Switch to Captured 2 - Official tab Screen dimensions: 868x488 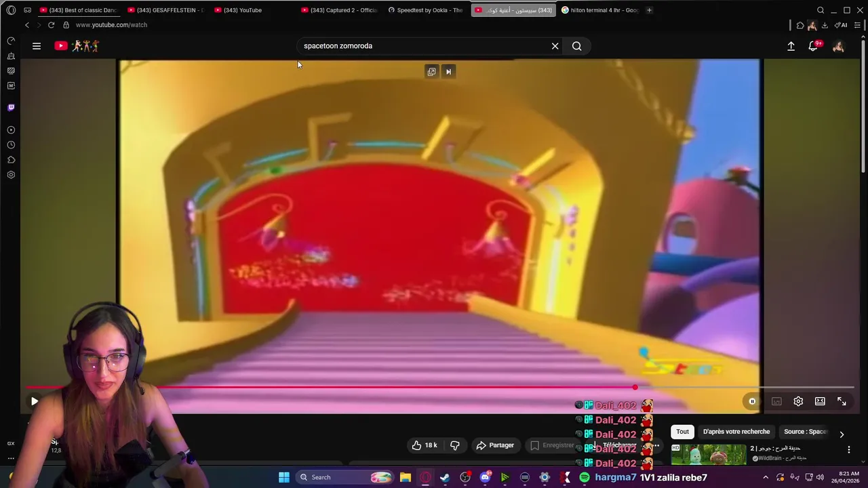click(339, 10)
